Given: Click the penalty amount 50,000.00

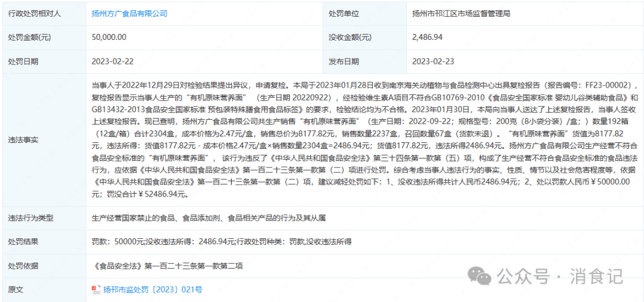Looking at the screenshot, I should point(109,37).
